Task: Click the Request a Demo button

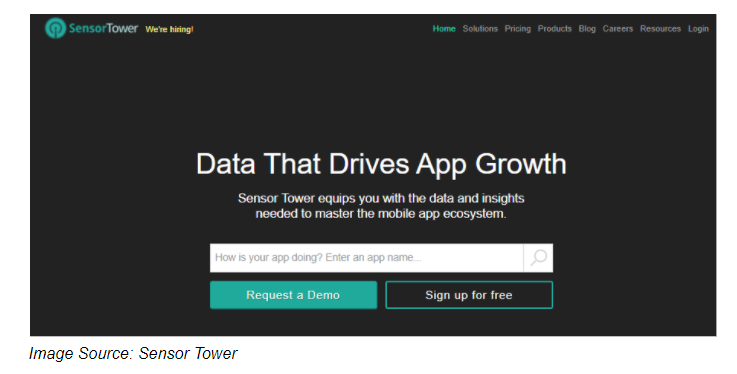Action: (293, 295)
